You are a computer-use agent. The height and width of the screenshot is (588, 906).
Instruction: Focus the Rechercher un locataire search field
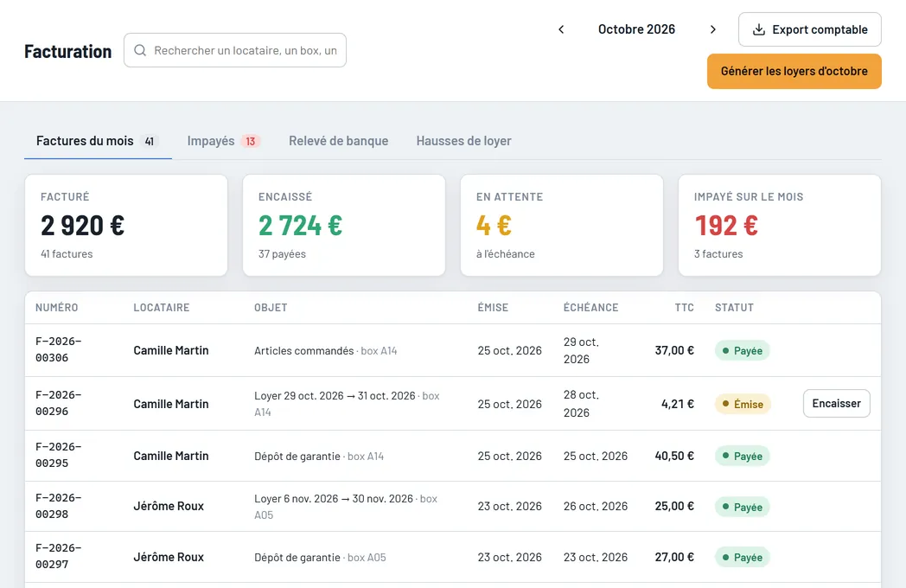point(235,50)
